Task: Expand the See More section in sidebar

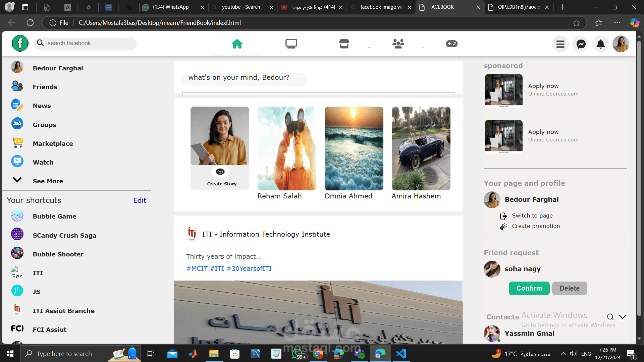Action: 17,180
